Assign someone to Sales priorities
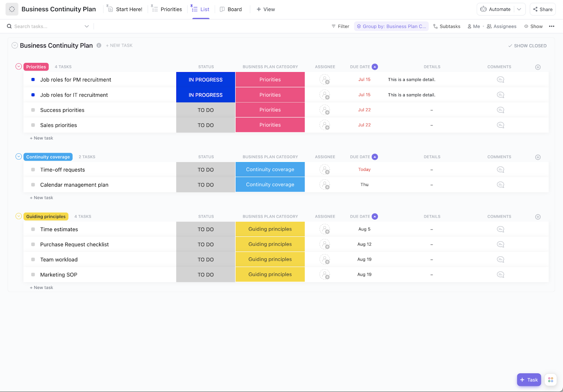Image resolution: width=563 pixels, height=392 pixels. [325, 125]
